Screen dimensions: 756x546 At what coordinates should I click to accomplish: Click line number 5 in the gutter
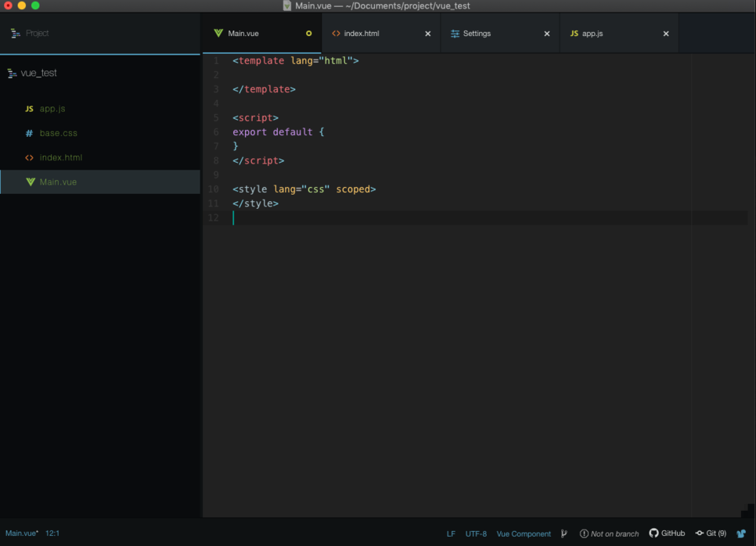216,117
